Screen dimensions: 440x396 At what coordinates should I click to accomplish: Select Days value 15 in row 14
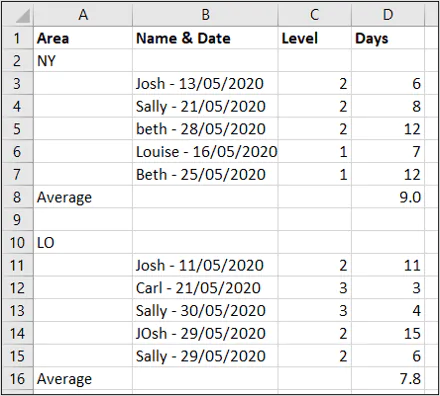pos(388,333)
